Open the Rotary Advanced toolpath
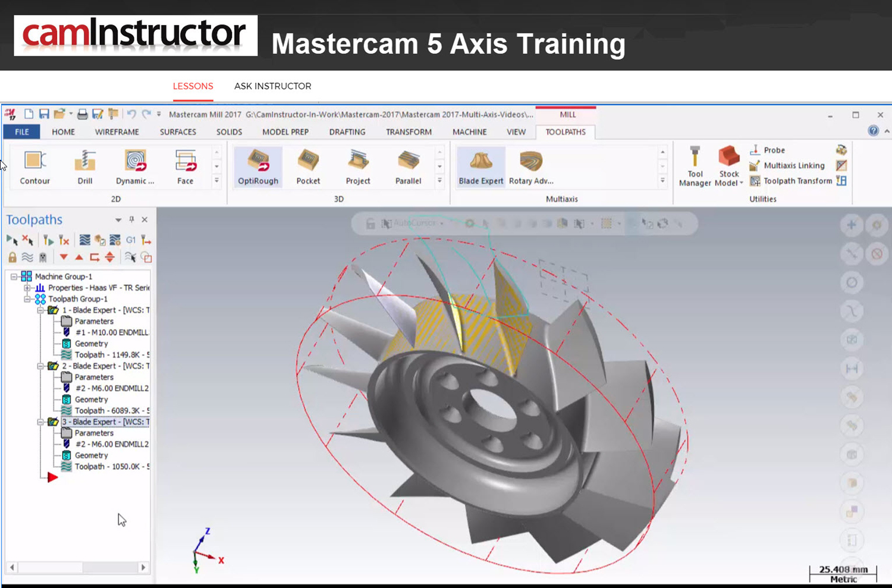 pos(531,167)
